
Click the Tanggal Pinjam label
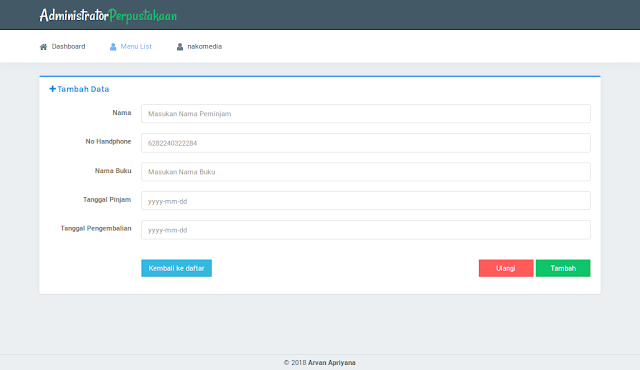107,199
